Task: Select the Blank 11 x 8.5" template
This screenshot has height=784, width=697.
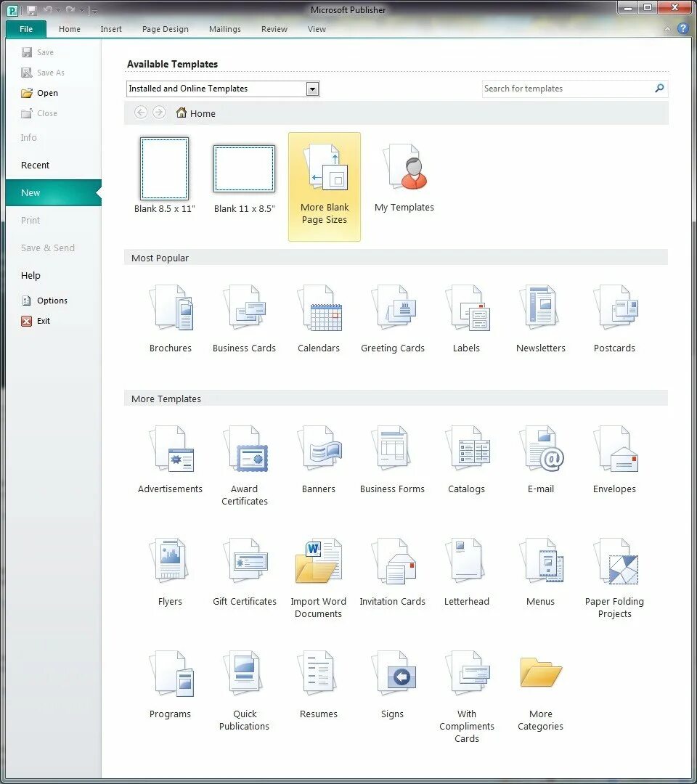Action: (x=245, y=179)
